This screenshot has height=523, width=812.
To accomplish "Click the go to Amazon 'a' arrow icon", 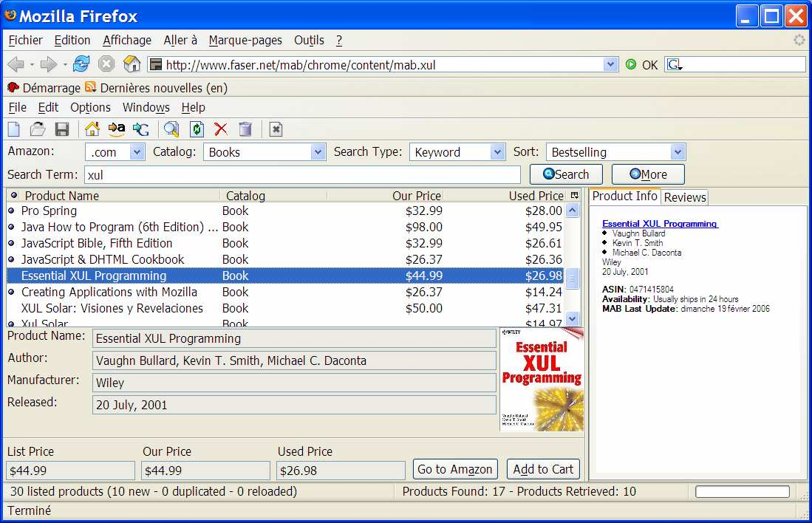I will 117,129.
